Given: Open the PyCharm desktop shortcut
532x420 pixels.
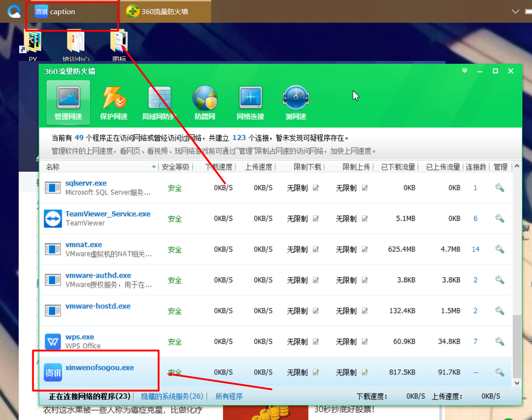Looking at the screenshot, I should click(x=33, y=46).
